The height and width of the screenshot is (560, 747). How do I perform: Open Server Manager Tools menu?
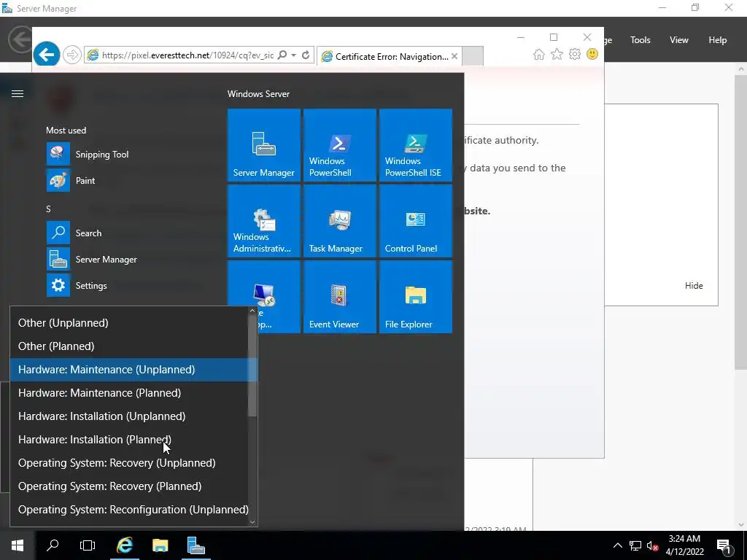[x=640, y=40]
